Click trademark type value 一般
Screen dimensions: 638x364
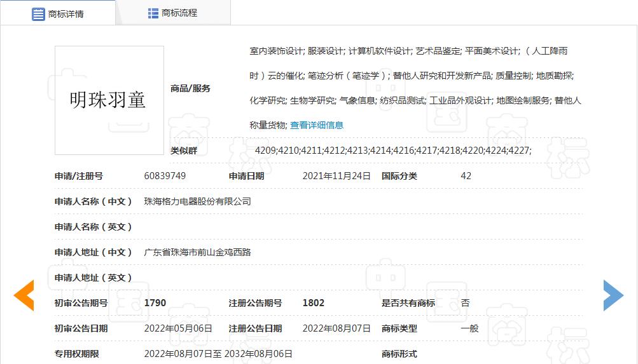click(x=469, y=328)
